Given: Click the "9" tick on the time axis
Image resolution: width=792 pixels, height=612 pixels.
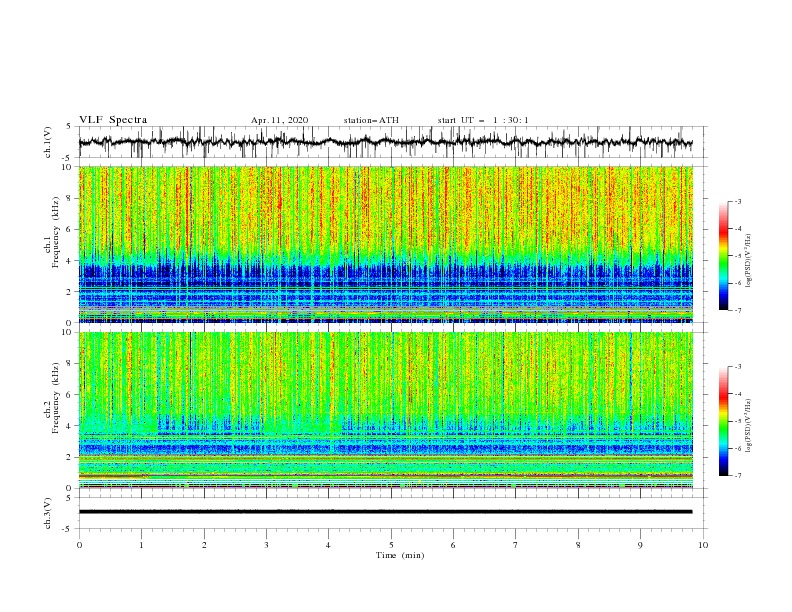Looking at the screenshot, I should [x=640, y=545].
